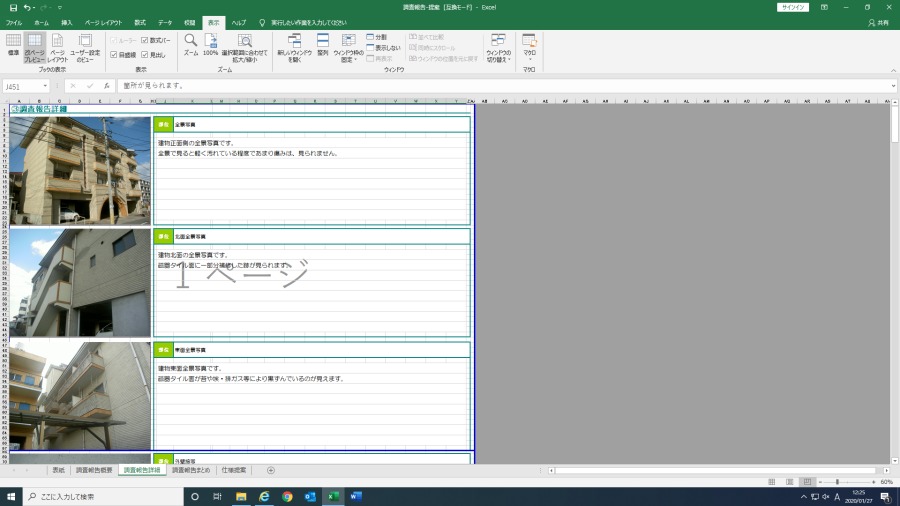Open Windows Start menu
The width and height of the screenshot is (900, 506).
(11, 496)
